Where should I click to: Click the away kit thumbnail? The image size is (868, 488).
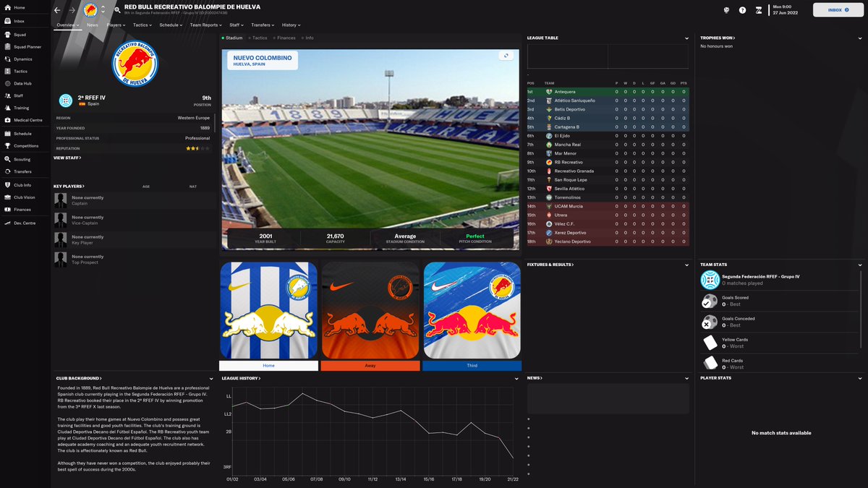[370, 310]
